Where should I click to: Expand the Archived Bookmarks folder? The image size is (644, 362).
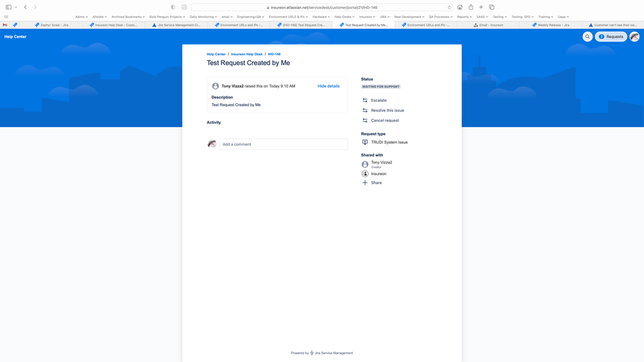128,17
